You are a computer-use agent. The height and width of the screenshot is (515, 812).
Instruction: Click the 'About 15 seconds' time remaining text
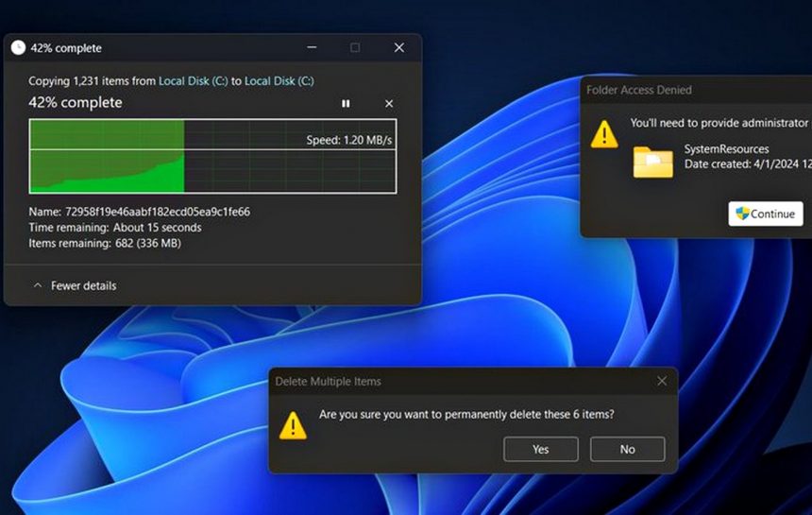point(158,228)
